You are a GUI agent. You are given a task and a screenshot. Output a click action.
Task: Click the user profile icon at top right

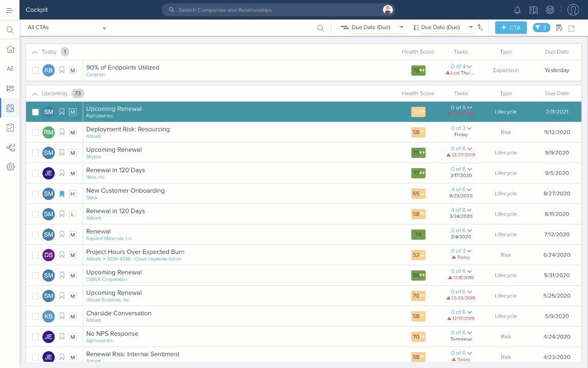(x=573, y=10)
